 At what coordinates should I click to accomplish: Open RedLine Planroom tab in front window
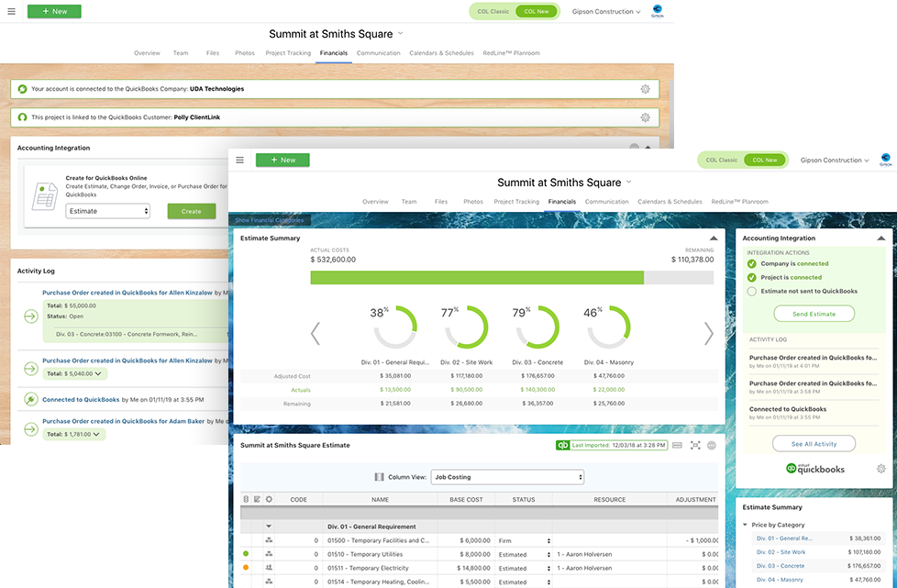click(739, 201)
